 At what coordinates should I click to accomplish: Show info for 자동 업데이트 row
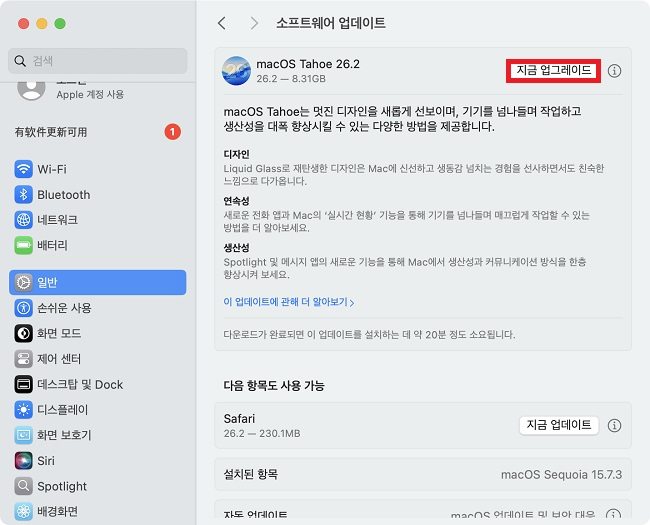(x=614, y=515)
